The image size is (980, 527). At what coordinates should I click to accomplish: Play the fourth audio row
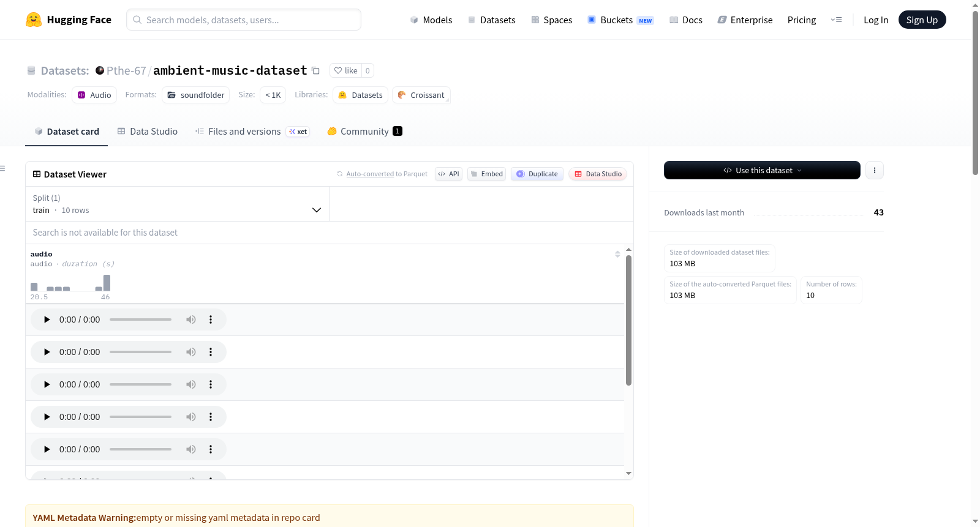tap(47, 417)
